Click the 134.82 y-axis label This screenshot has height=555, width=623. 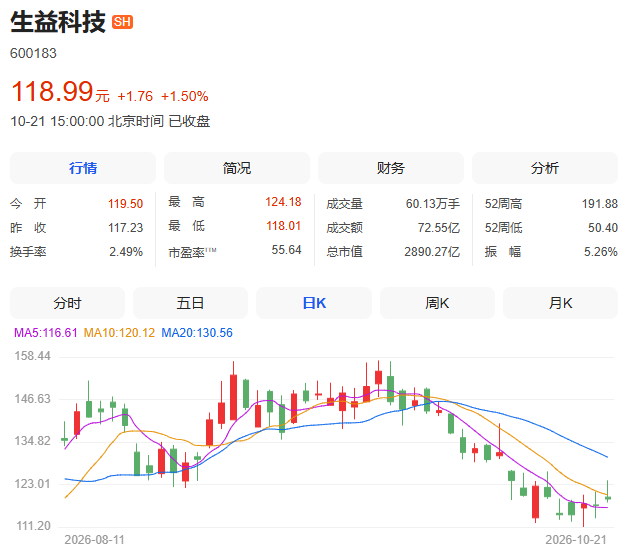click(33, 441)
